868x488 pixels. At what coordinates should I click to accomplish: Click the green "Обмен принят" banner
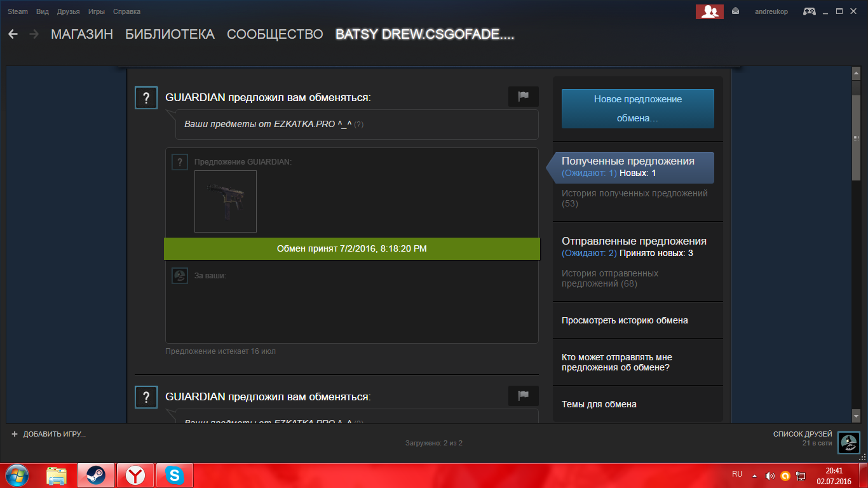pos(352,248)
